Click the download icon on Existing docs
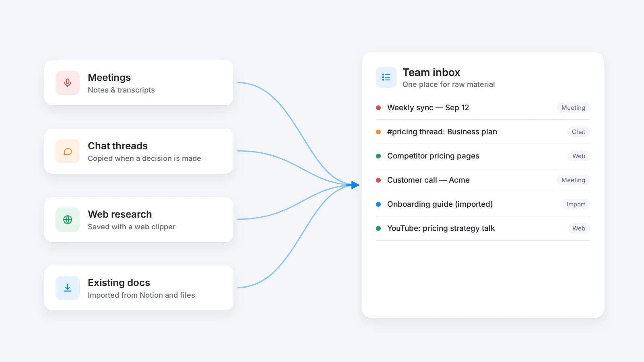Screen dimensions: 644x362 68,288
